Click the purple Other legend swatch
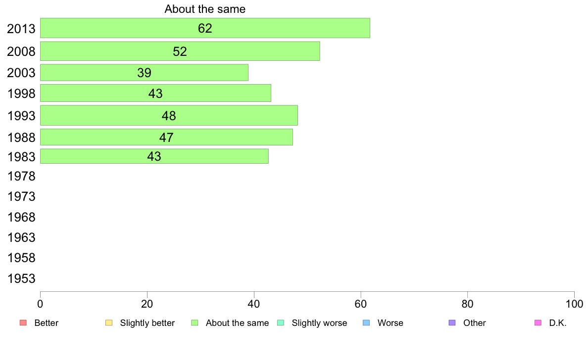Screen dimensions: 588x364 452,323
